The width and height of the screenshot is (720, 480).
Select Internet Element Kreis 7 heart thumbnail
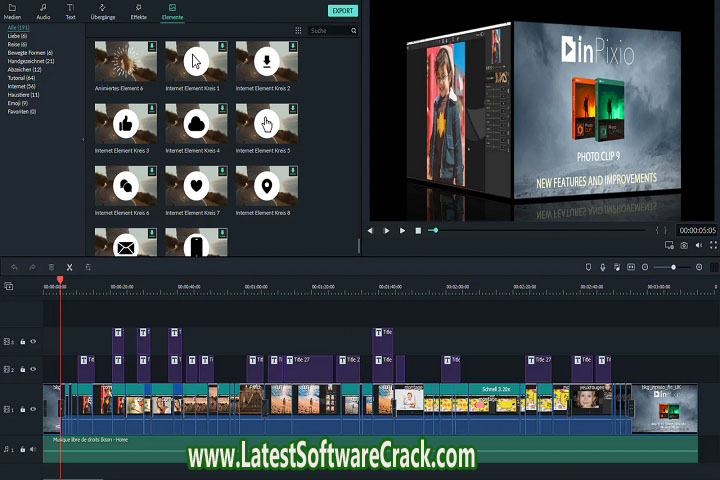coord(196,186)
